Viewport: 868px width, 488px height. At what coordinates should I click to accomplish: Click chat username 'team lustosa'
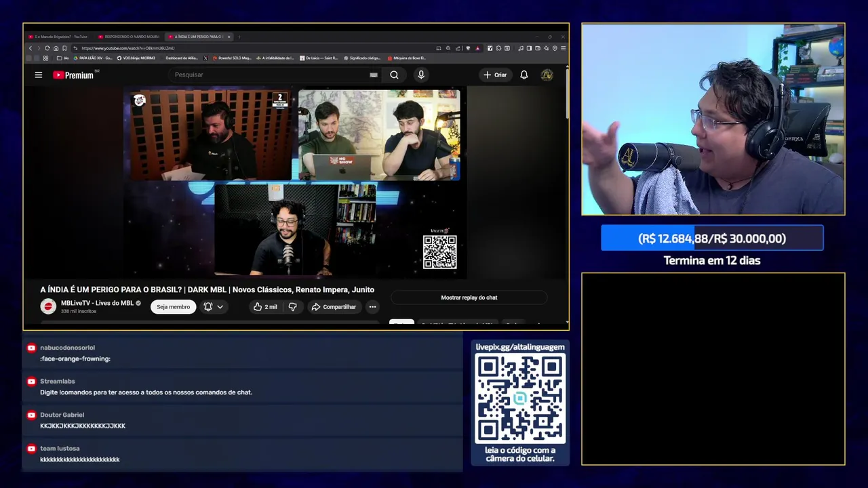pos(60,449)
